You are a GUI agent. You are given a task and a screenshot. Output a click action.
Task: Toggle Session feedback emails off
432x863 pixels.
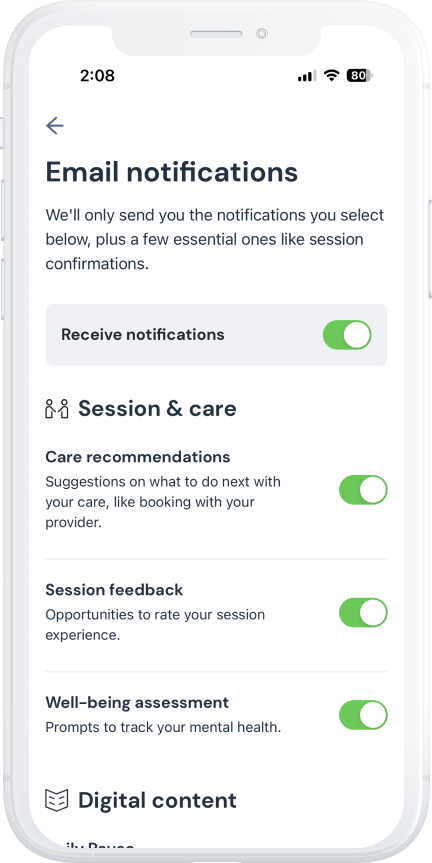363,613
